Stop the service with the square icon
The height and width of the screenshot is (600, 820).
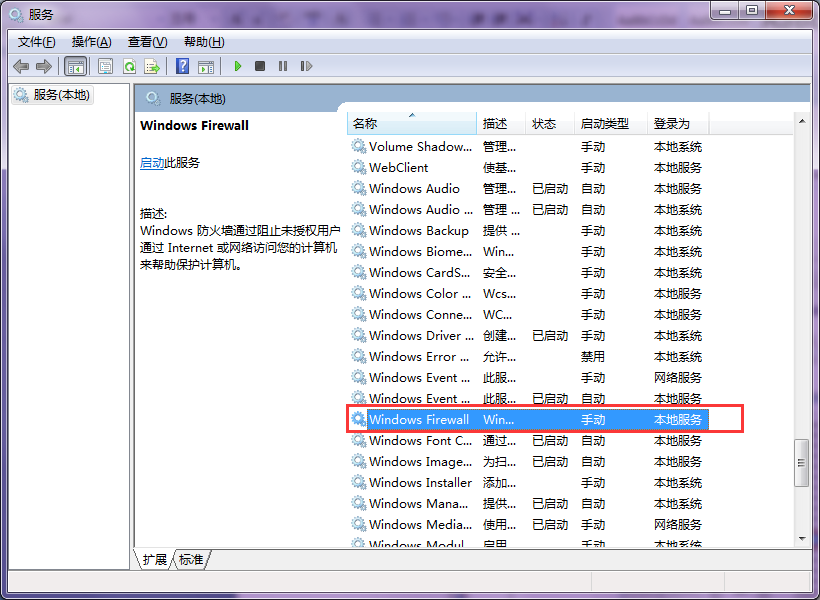tap(260, 66)
